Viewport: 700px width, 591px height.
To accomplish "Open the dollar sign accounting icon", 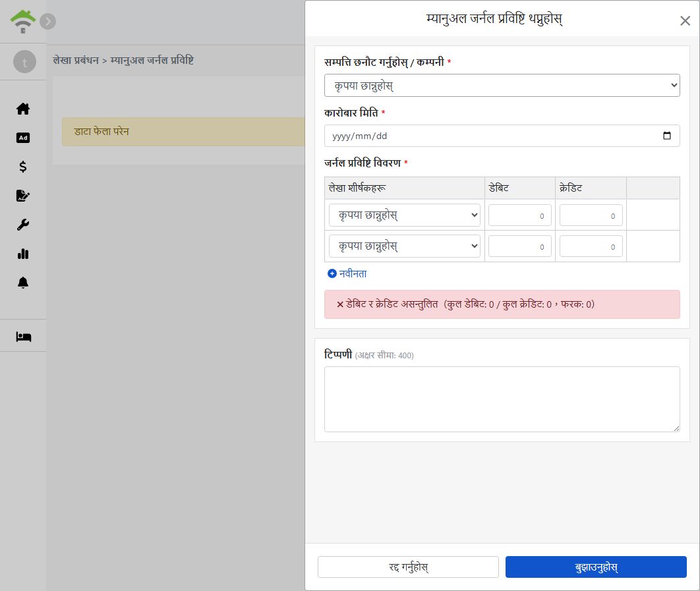I will click(x=23, y=167).
